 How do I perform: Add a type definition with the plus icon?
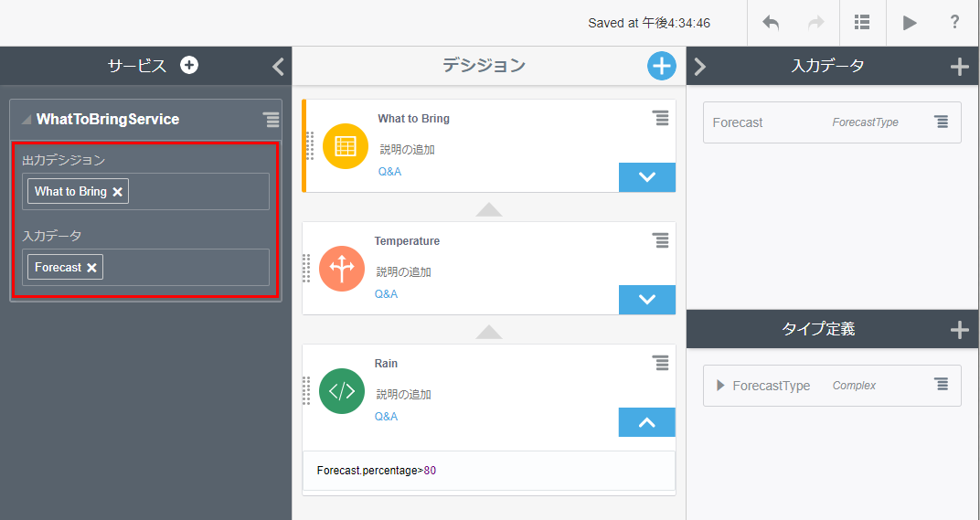pos(959,330)
